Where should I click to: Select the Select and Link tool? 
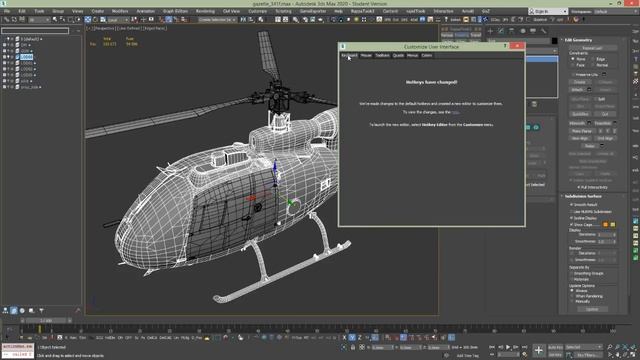7,20
